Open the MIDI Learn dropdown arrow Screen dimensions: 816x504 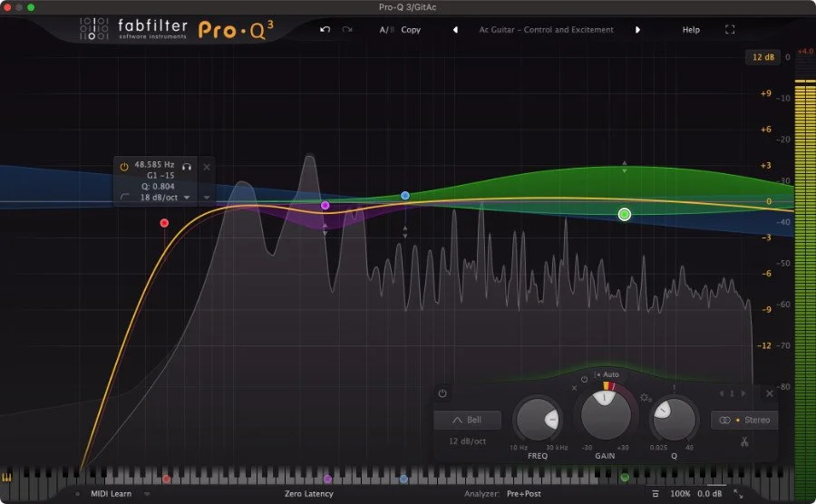pos(147,494)
